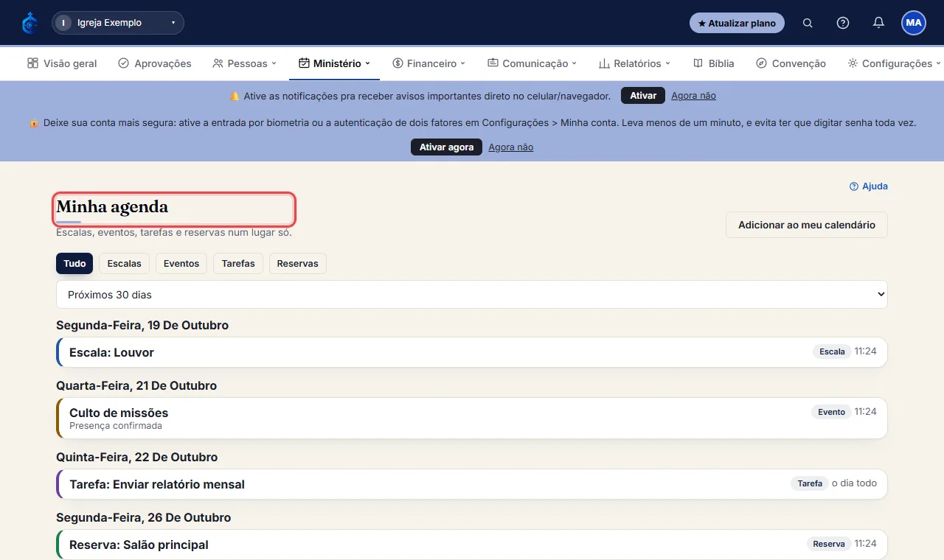Open the Bíblia page
The image size is (944, 560).
pos(714,63)
